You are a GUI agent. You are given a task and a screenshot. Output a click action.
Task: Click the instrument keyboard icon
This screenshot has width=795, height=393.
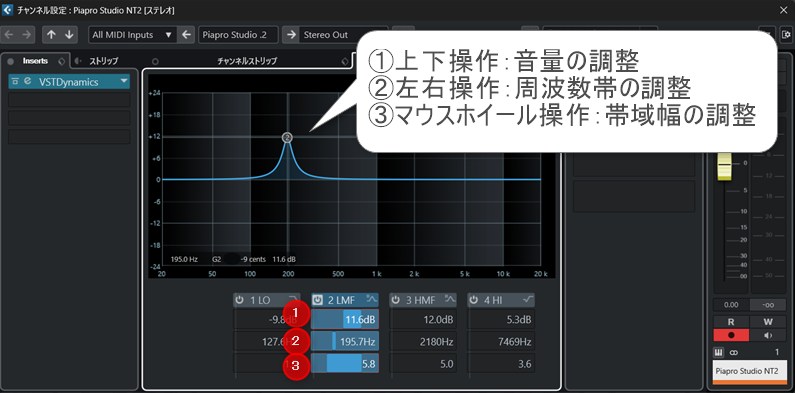[719, 352]
